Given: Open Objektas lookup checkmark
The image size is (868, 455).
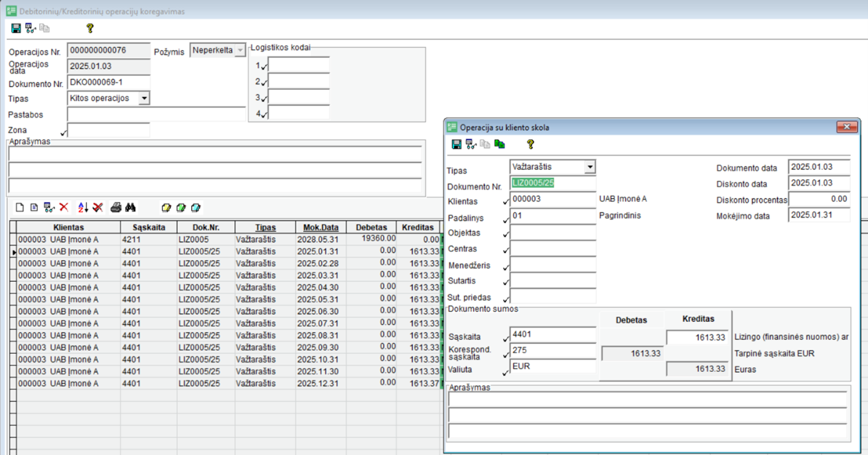Looking at the screenshot, I should [506, 235].
